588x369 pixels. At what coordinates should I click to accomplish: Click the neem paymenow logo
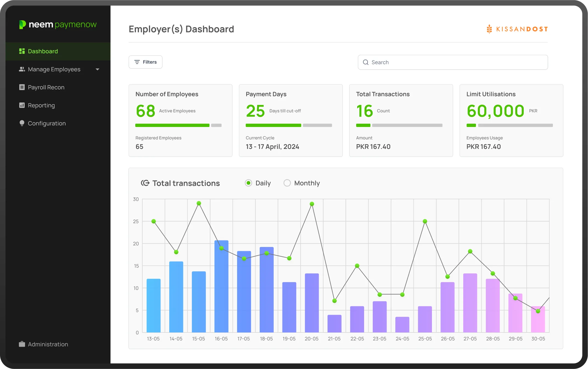tap(58, 25)
